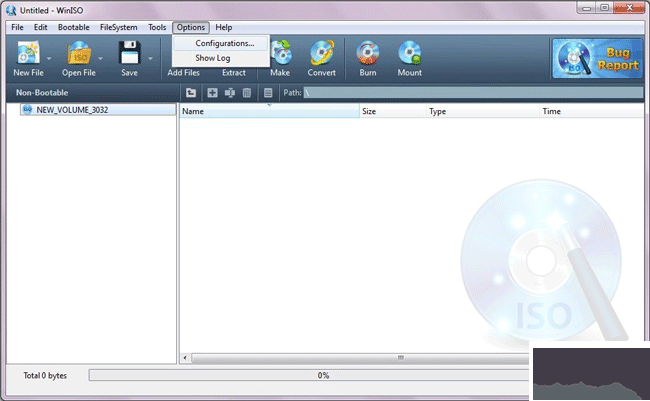Click inside the Path input field
The height and width of the screenshot is (401, 650).
pos(470,92)
